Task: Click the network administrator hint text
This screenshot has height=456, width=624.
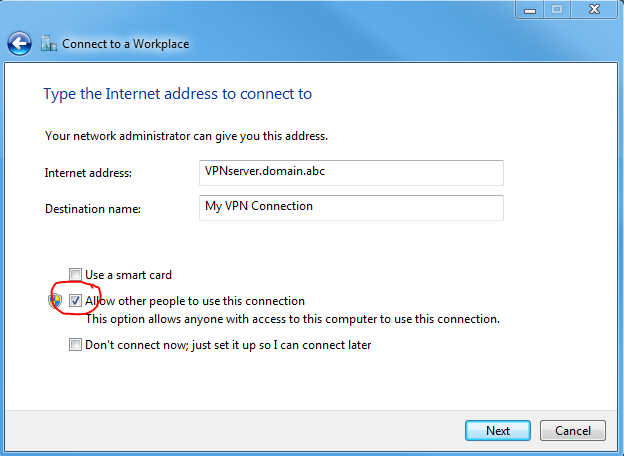Action: tap(186, 135)
